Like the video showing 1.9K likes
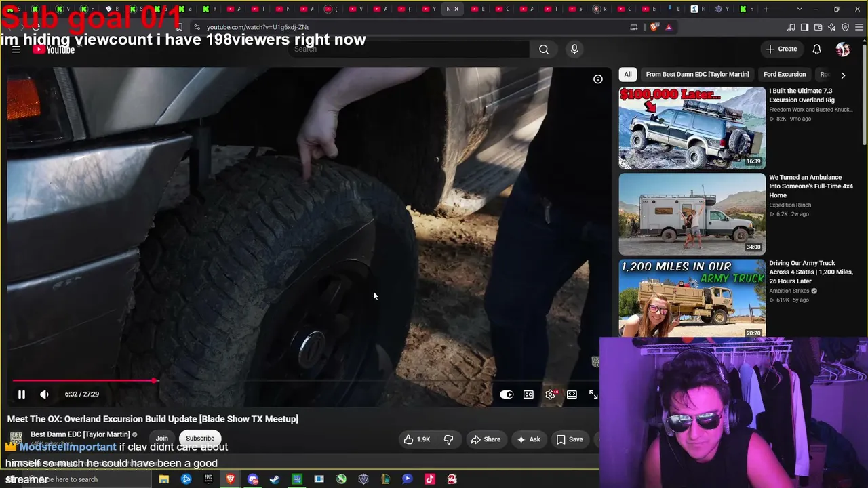This screenshot has width=868, height=488. (417, 439)
